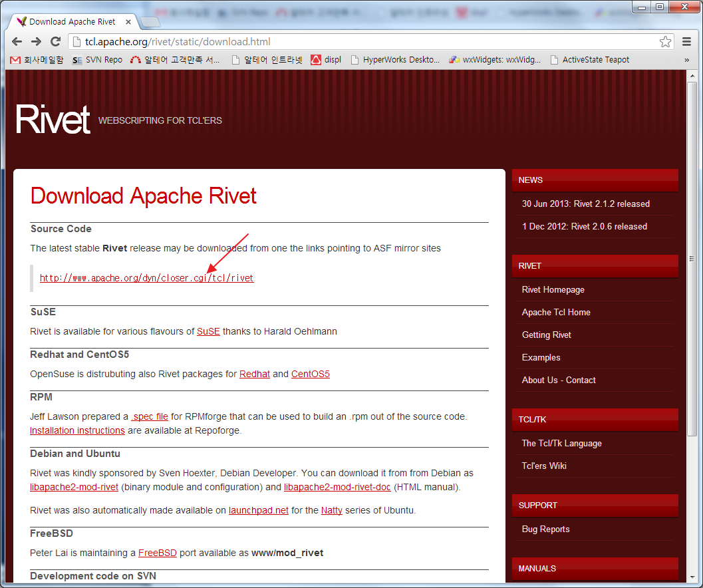
Task: Open Examples sidebar item
Action: coord(541,357)
